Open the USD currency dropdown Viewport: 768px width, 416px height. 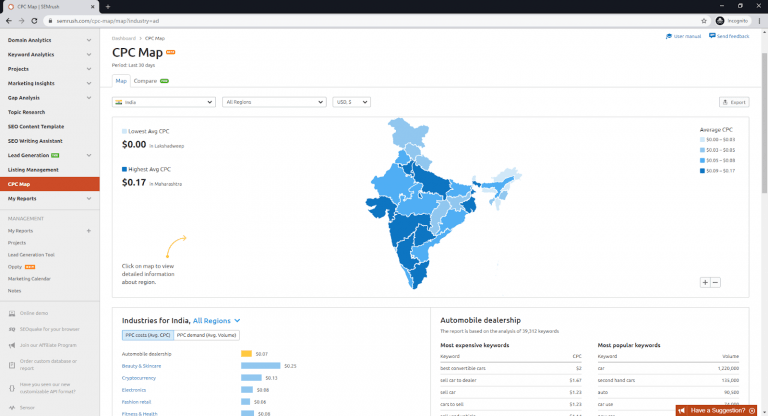coord(351,102)
